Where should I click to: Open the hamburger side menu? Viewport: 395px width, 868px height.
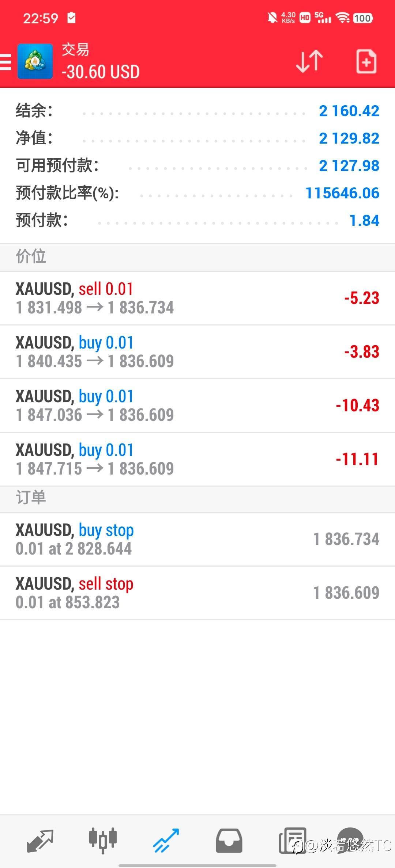coord(6,62)
